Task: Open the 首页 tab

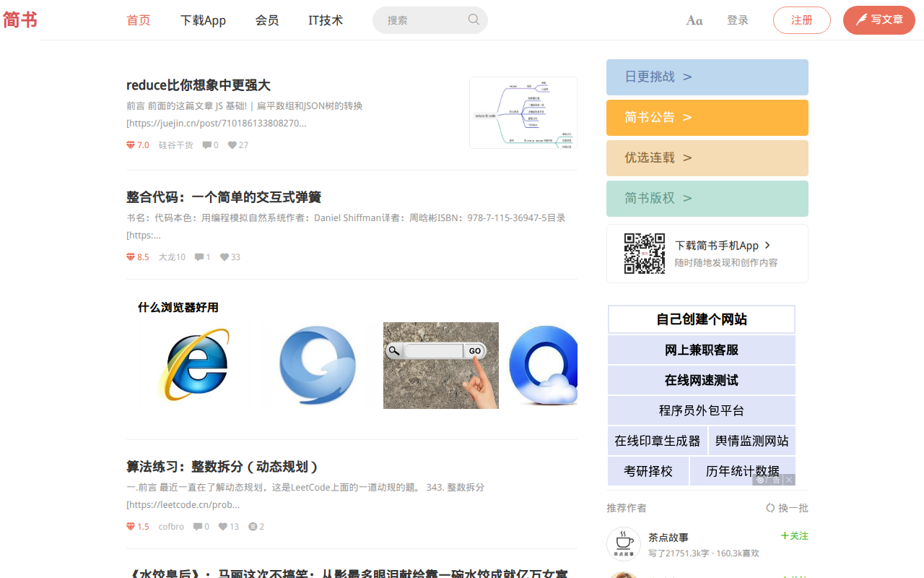Action: pyautogui.click(x=139, y=20)
